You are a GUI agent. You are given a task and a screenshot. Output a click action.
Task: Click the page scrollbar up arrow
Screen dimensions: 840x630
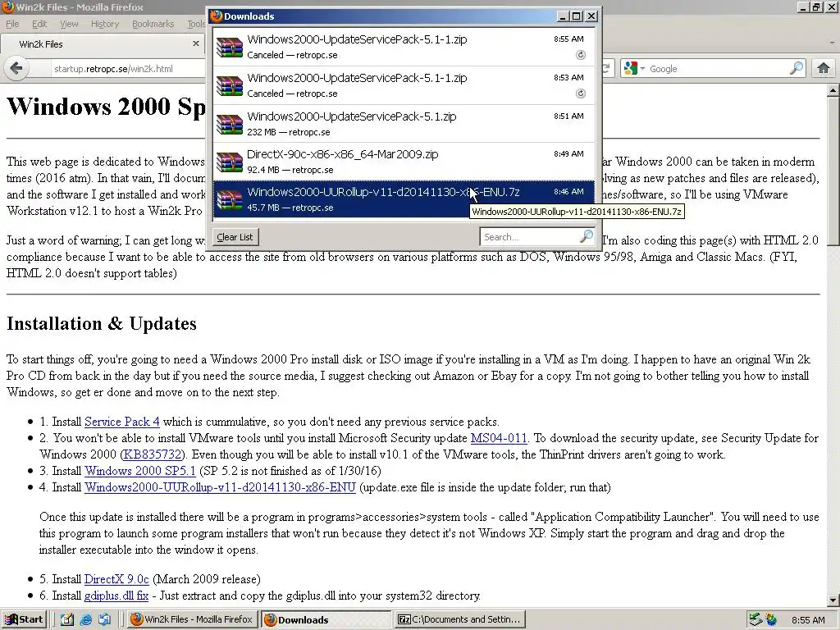833,91
